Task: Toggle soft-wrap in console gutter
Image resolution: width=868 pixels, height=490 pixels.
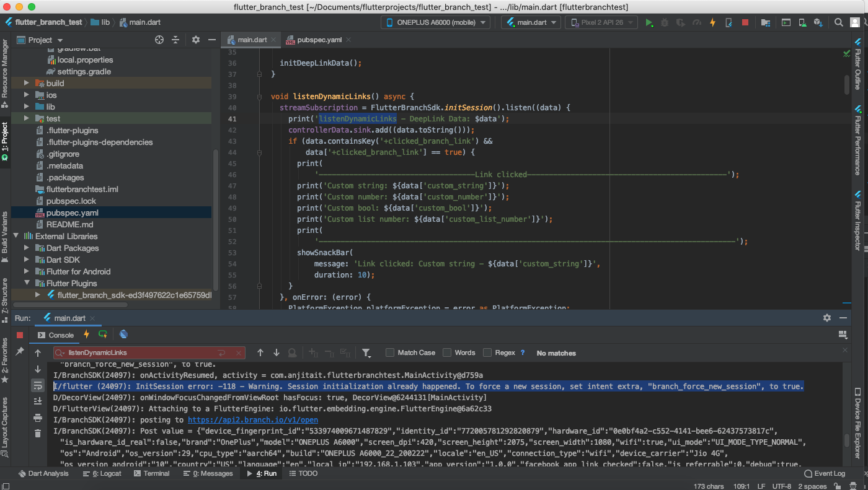Action: tap(38, 385)
